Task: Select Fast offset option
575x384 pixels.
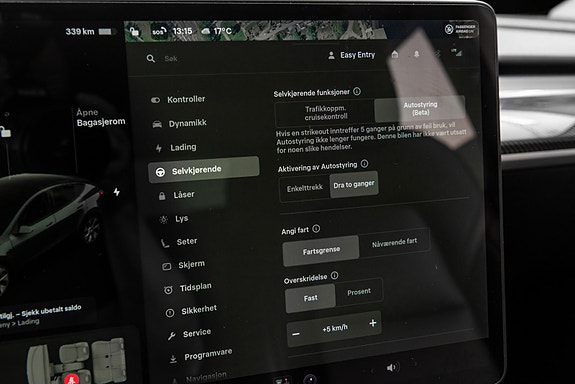Action: (x=310, y=298)
